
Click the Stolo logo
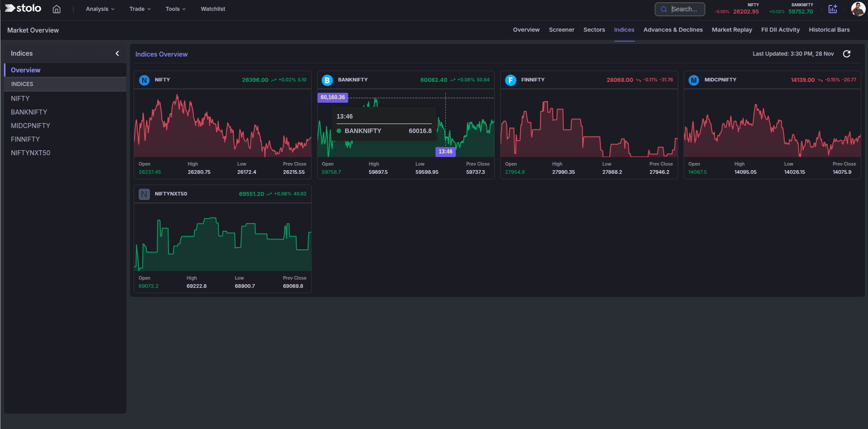click(x=23, y=8)
